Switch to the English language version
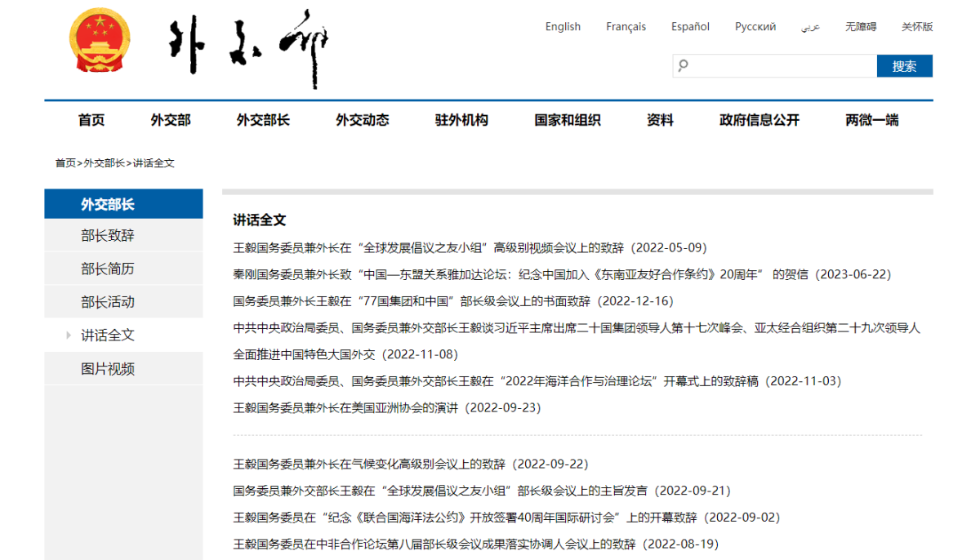980x560 pixels. click(563, 27)
